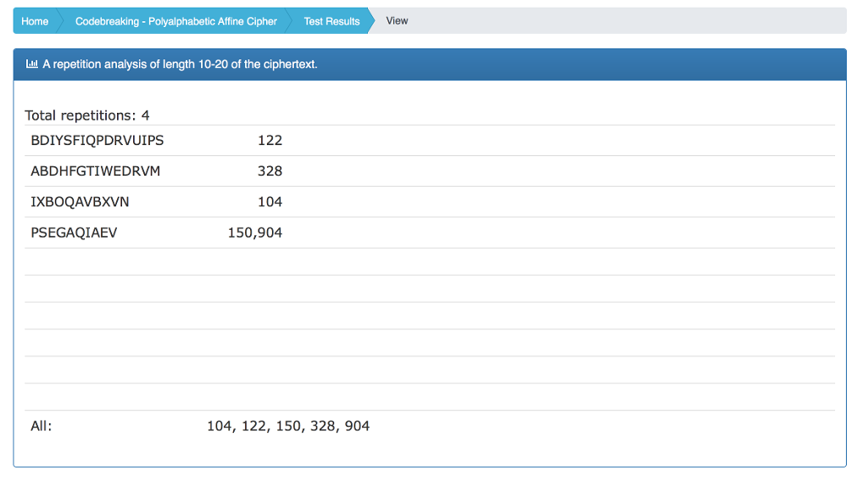The image size is (868, 487).
Task: Click position 104 beside IXBOQAVBXVN
Action: point(270,202)
